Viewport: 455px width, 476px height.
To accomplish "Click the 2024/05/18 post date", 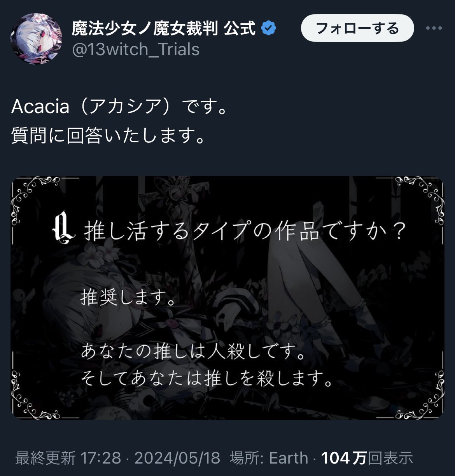I will 177,458.
